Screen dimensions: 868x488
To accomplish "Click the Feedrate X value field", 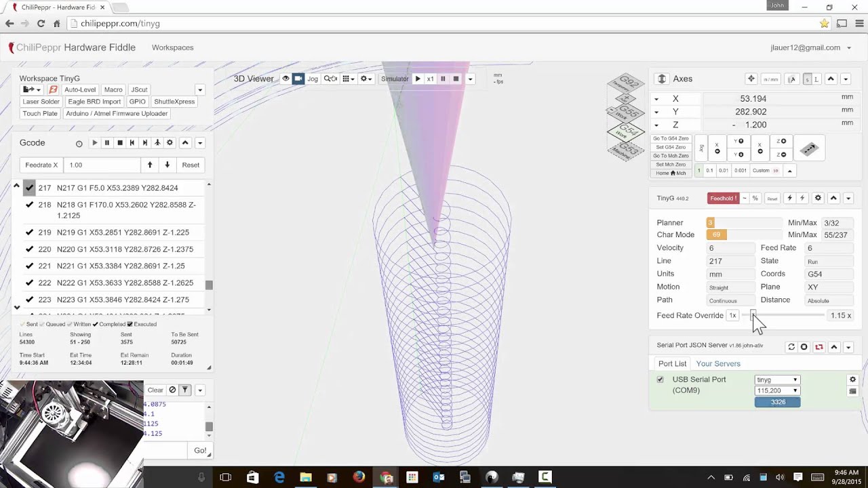I will click(102, 165).
